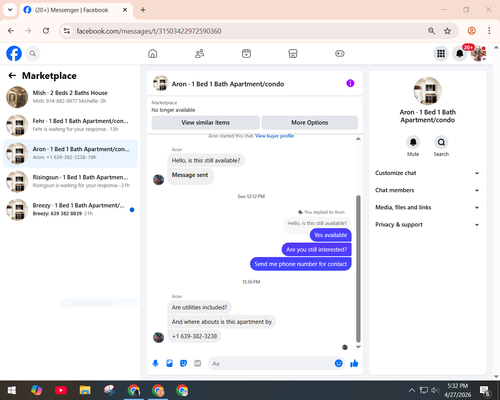Click chat scroll up arrow
Viewport: 500px width, 400px height.
click(x=358, y=139)
